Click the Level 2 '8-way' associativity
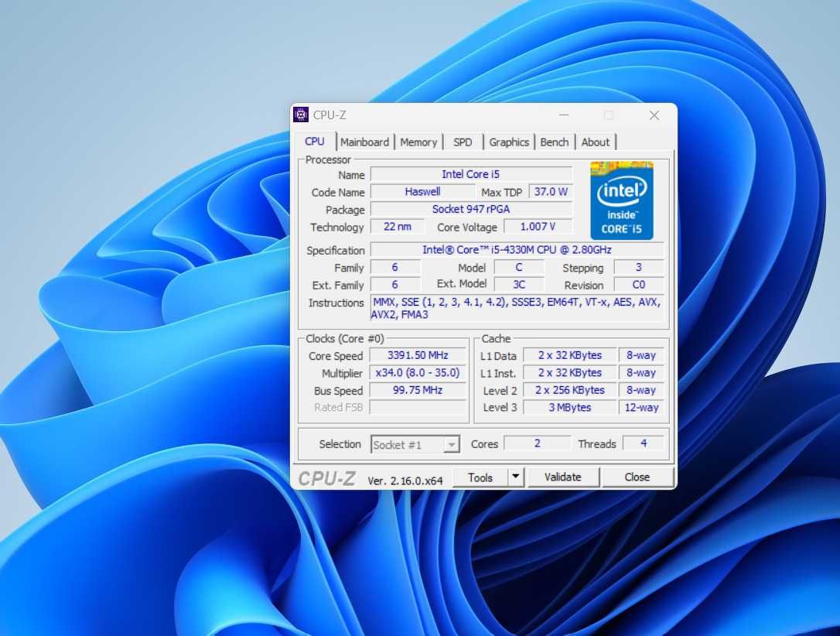 click(641, 390)
